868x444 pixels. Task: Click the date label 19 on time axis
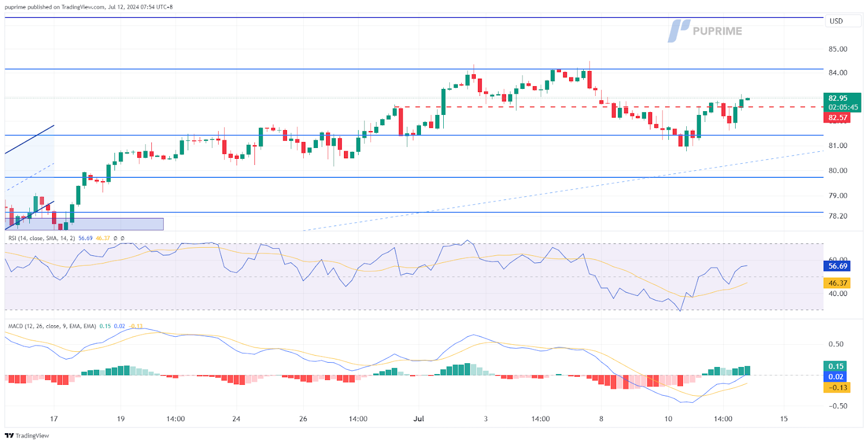[x=120, y=419]
